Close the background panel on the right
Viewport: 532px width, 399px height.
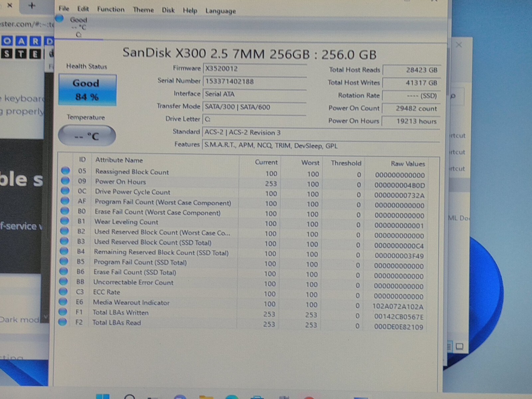[x=459, y=45]
